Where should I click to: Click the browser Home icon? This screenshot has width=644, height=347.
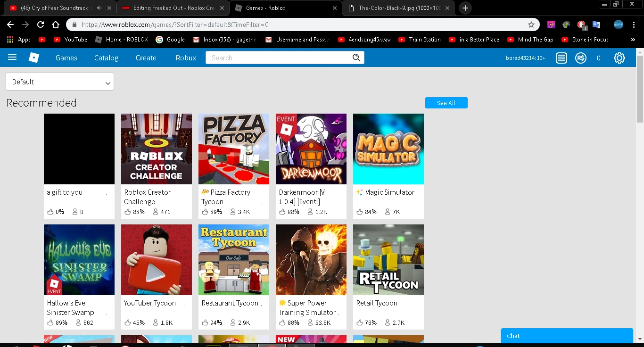tap(56, 25)
